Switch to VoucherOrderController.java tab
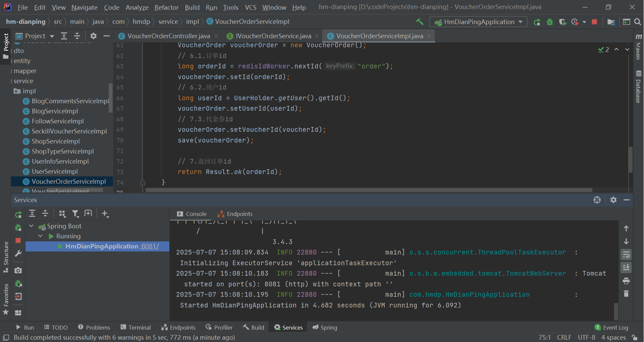Viewport: 644px width, 342px height. 169,36
